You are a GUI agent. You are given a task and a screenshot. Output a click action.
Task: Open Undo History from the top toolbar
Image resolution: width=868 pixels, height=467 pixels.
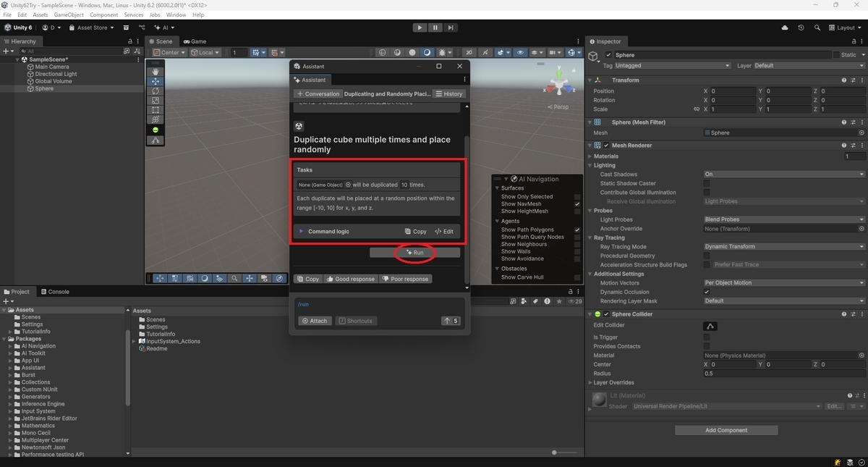(801, 28)
